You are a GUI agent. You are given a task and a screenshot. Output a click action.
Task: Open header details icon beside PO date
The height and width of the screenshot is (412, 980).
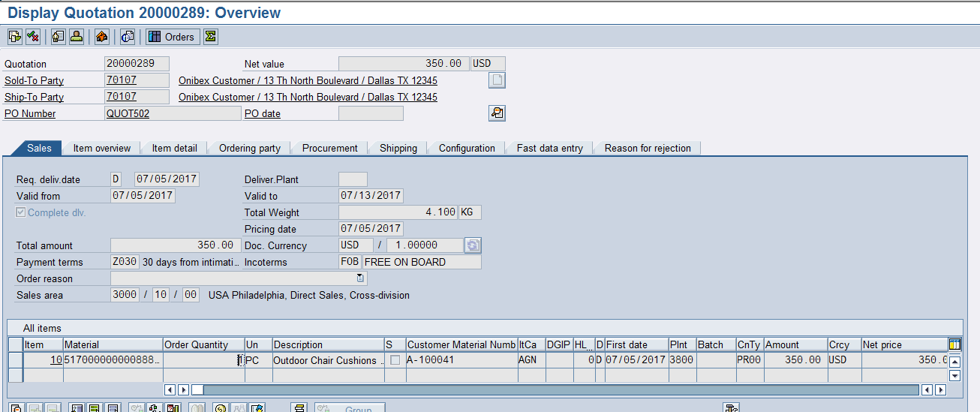(x=497, y=113)
